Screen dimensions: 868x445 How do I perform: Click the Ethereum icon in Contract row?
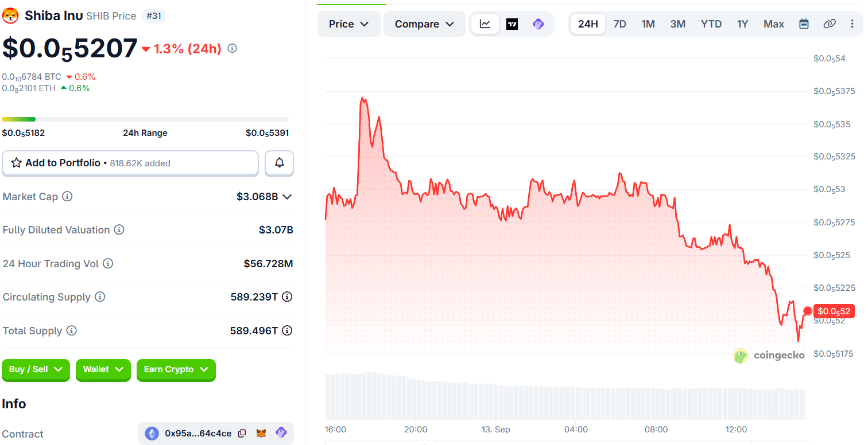coord(152,434)
